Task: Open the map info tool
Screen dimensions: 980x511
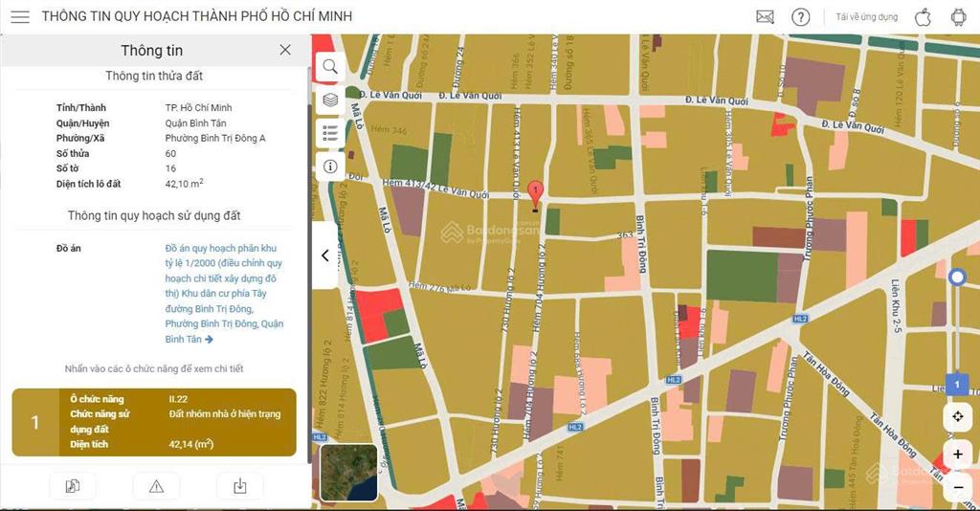Action: (330, 167)
